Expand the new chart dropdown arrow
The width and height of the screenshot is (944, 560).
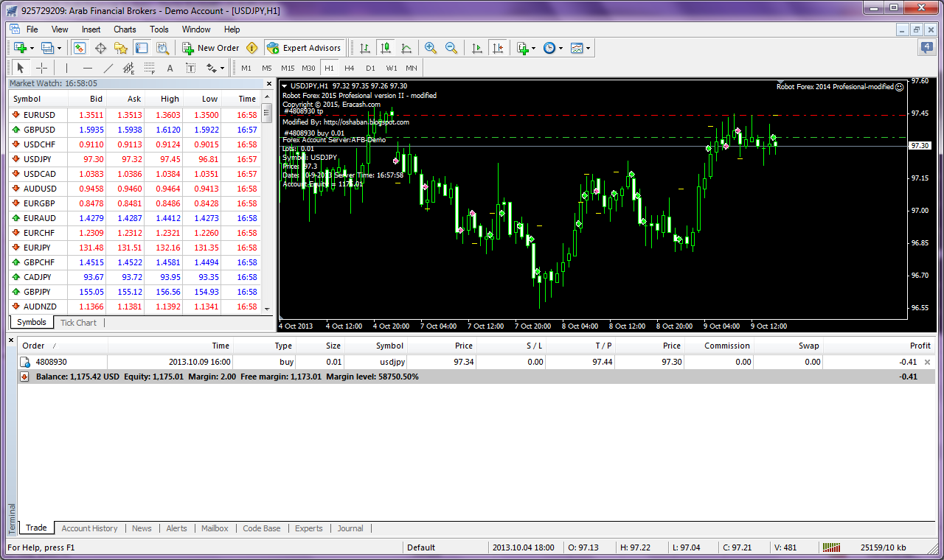pyautogui.click(x=32, y=49)
